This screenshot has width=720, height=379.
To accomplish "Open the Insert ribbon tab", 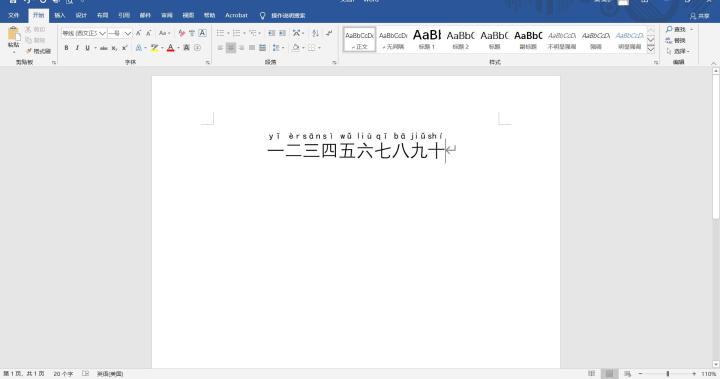I will pos(60,15).
